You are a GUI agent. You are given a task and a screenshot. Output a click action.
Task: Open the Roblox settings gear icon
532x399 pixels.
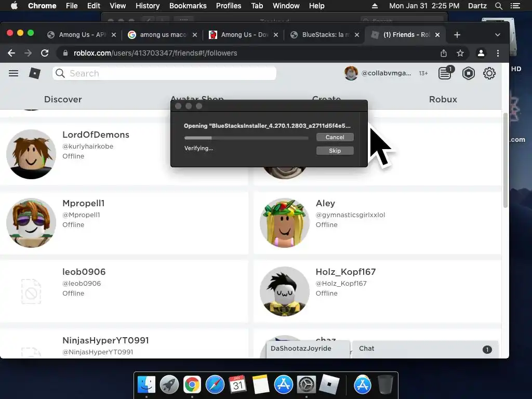pyautogui.click(x=489, y=73)
